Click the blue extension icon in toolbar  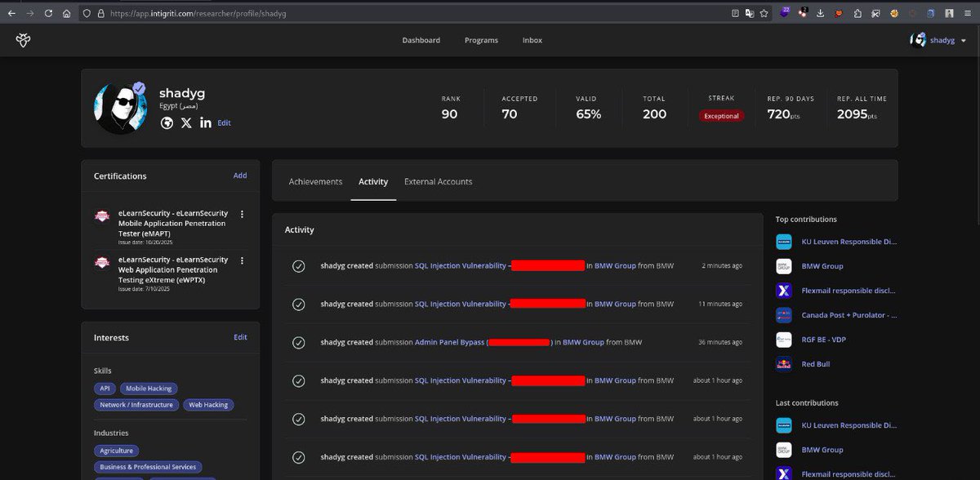click(x=930, y=13)
